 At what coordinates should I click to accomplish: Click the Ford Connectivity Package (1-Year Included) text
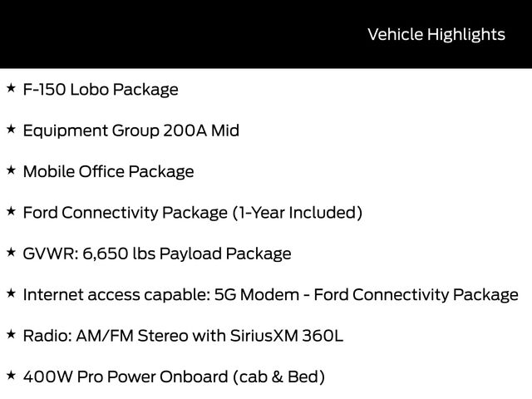click(x=192, y=213)
